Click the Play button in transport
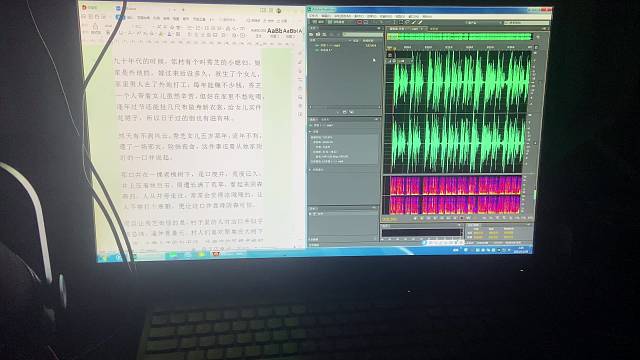The image size is (640, 360). pos(421,218)
